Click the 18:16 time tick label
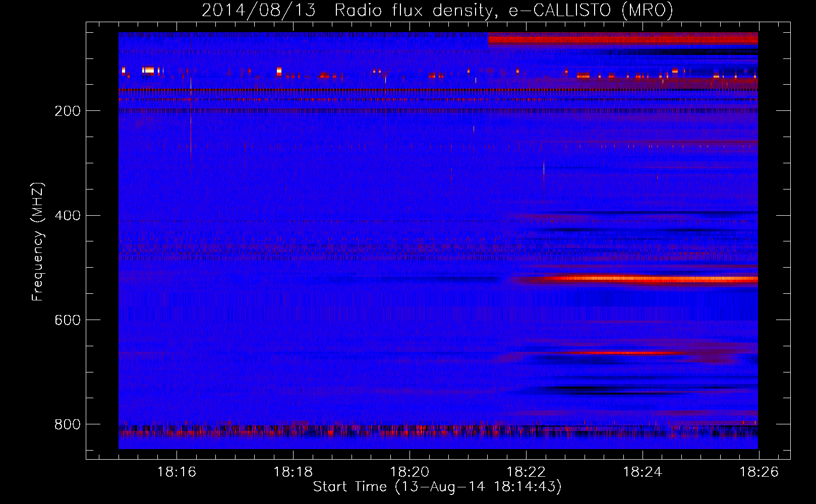The height and width of the screenshot is (504, 816). 177,472
